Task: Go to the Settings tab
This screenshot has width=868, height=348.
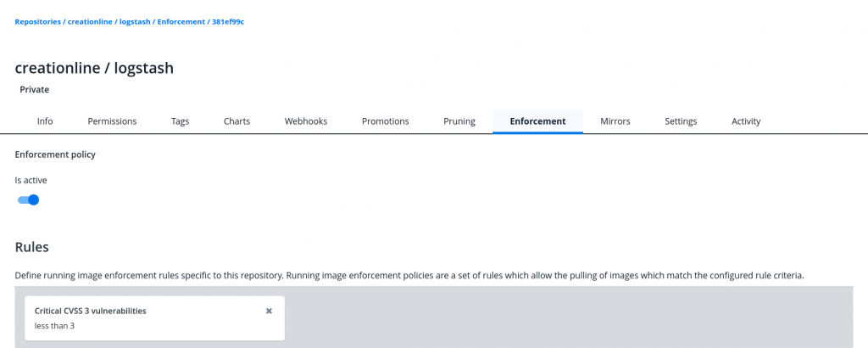Action: 681,121
